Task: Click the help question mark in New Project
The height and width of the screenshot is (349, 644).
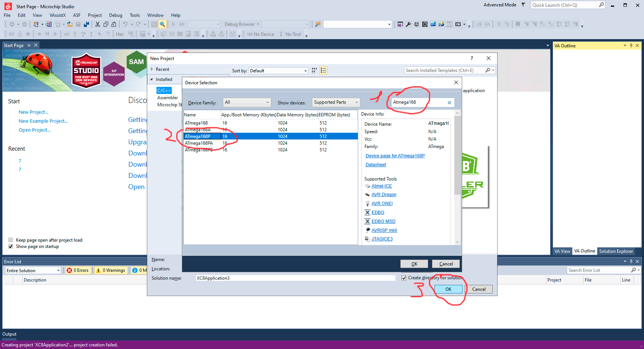Action: click(x=472, y=58)
